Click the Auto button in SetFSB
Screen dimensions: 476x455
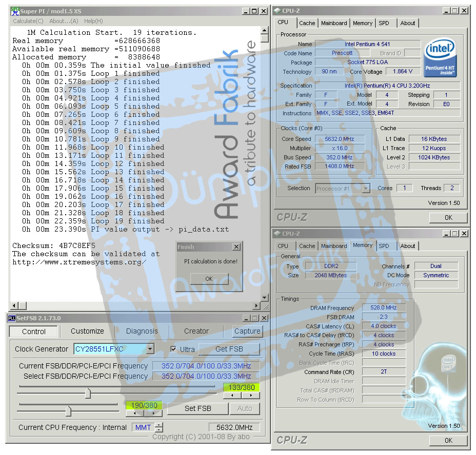[x=245, y=408]
